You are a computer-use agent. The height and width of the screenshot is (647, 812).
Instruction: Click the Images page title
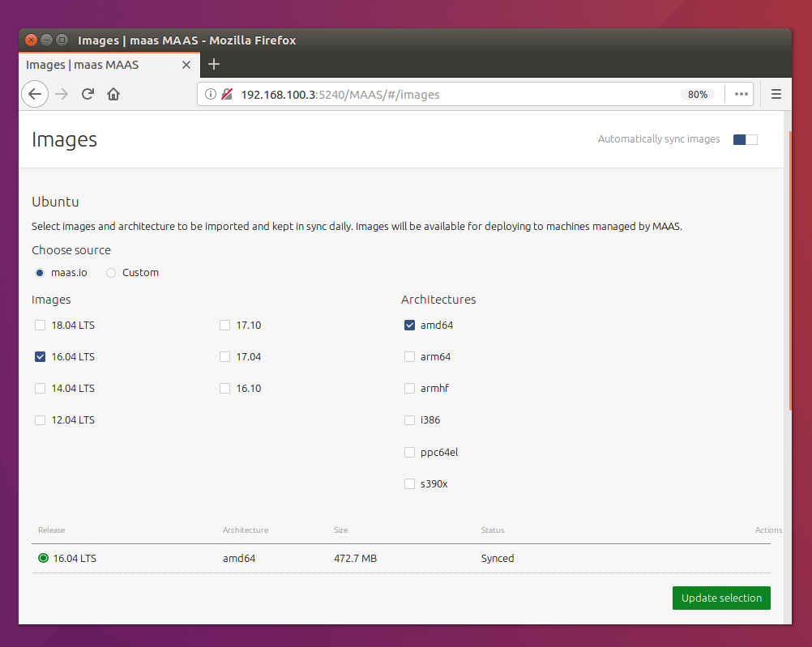(x=64, y=140)
